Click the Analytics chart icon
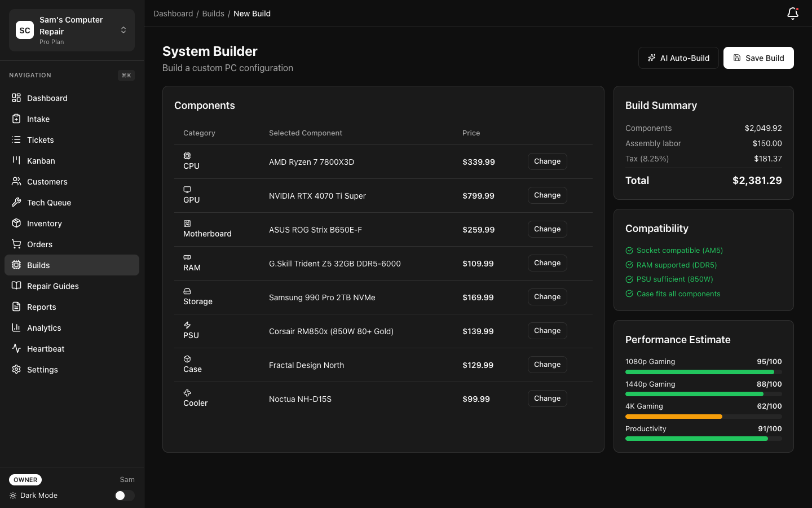 16,327
